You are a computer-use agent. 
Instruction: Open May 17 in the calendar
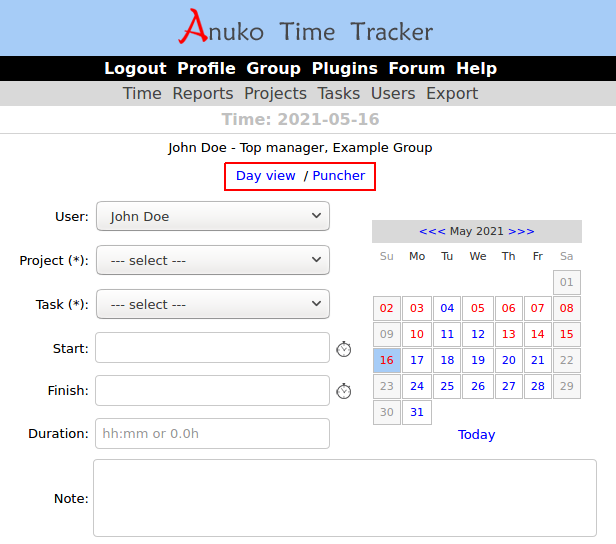(x=417, y=360)
